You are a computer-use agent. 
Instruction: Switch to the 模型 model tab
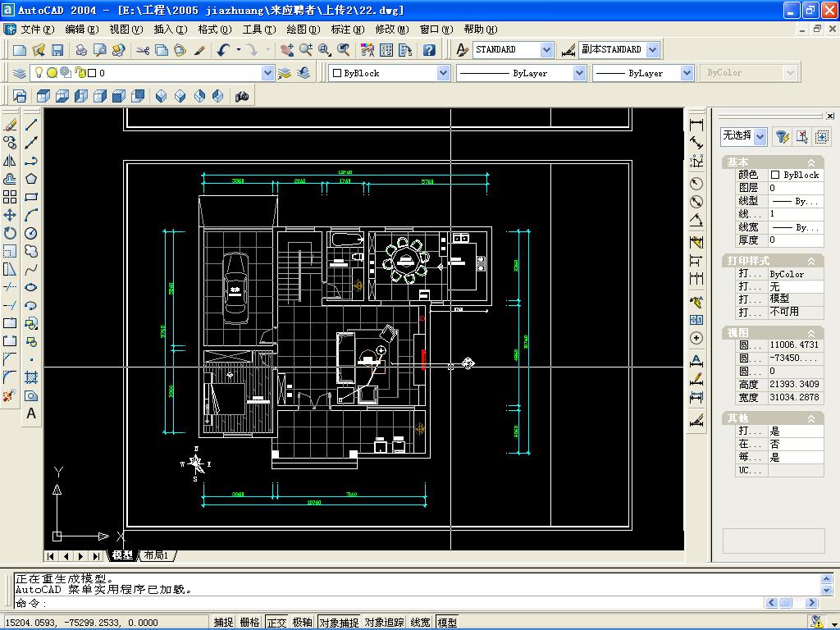tap(123, 555)
